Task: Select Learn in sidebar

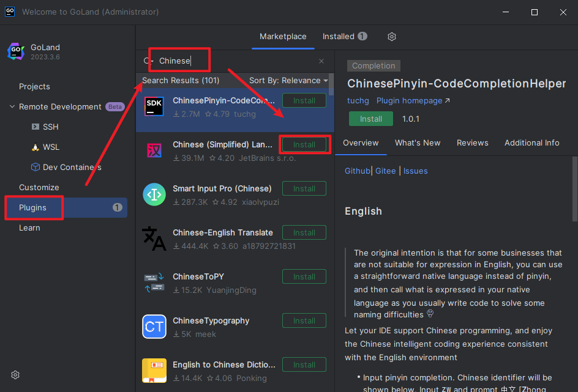Action: (x=29, y=228)
